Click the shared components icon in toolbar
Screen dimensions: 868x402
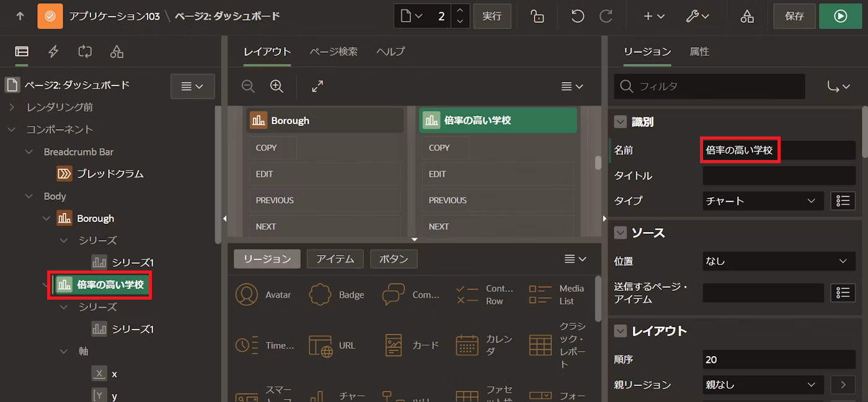747,16
